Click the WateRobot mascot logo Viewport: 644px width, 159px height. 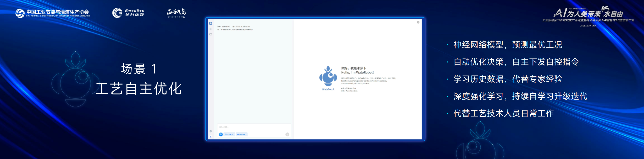(x=328, y=76)
